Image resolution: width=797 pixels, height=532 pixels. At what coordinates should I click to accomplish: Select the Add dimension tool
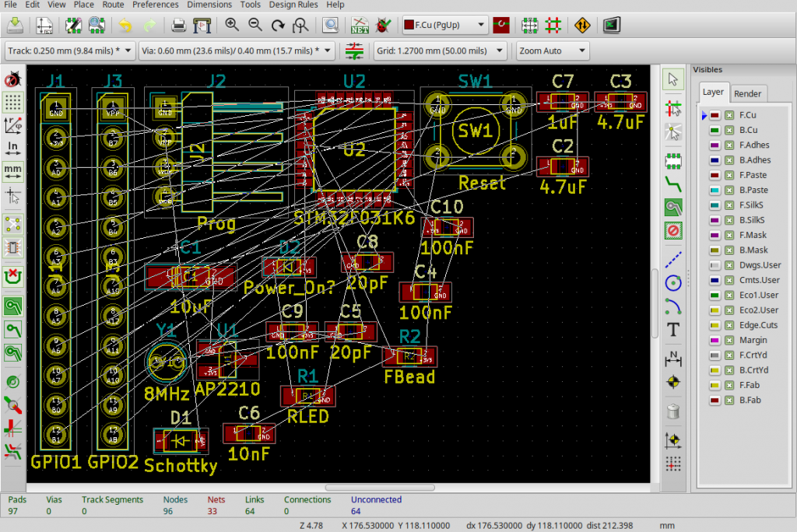[x=673, y=359]
